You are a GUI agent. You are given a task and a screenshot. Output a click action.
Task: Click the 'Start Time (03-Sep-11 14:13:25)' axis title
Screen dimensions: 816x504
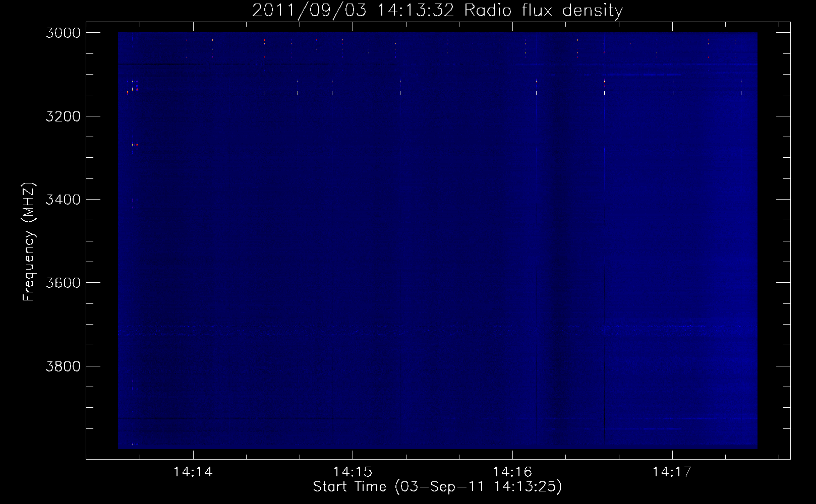[x=437, y=487]
